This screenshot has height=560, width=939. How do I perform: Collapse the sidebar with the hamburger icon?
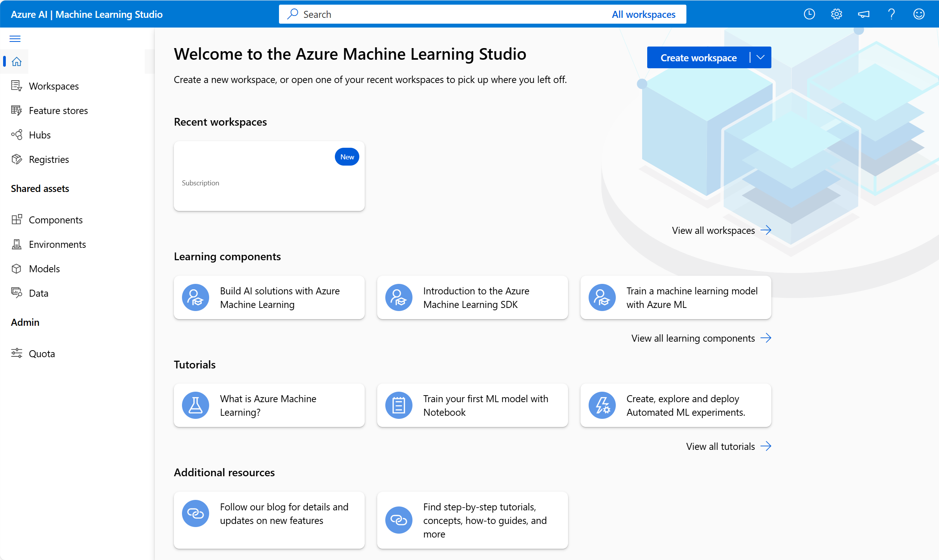point(15,39)
